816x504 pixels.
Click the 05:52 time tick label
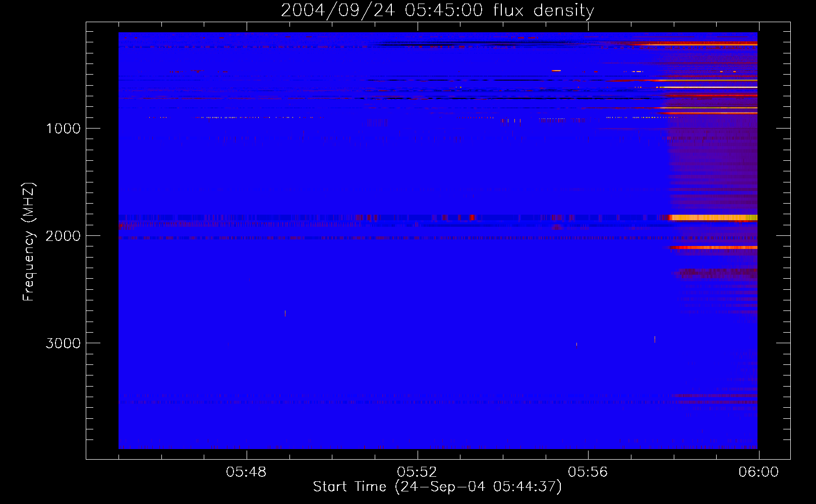417,472
